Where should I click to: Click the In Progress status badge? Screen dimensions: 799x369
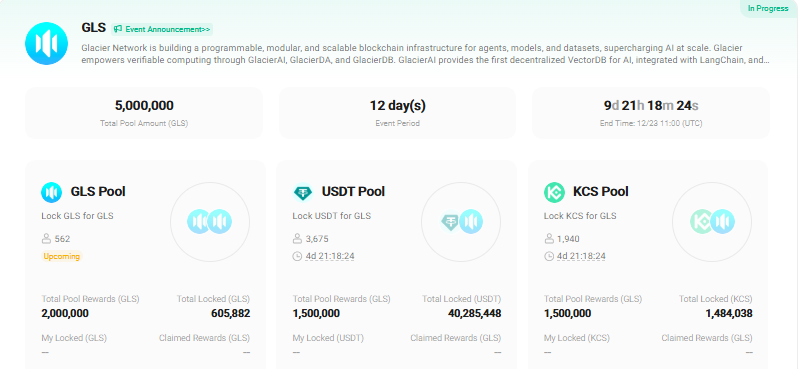pyautogui.click(x=768, y=9)
